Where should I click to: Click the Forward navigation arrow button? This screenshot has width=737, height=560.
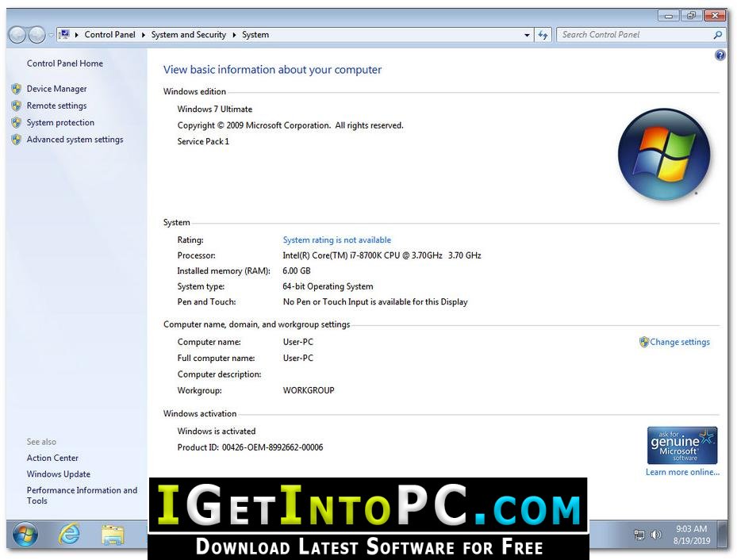(x=36, y=35)
